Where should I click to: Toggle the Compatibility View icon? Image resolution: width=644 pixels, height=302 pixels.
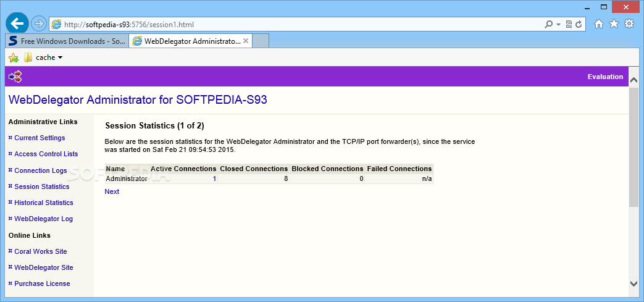pyautogui.click(x=569, y=24)
